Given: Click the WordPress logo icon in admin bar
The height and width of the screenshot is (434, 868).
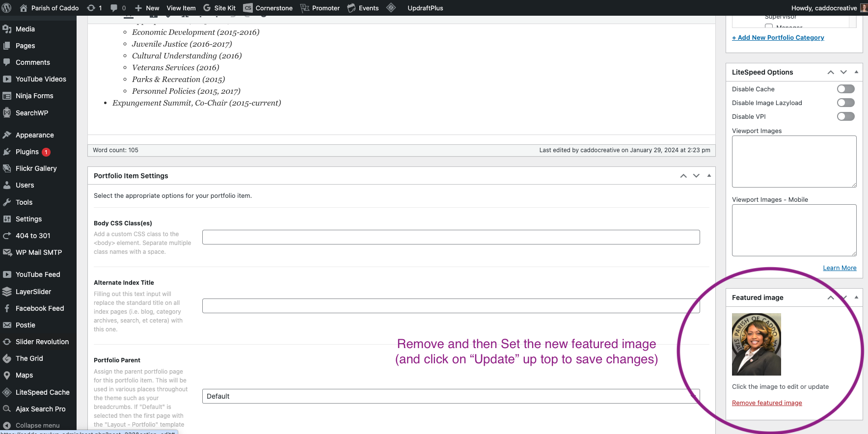Looking at the screenshot, I should [x=7, y=8].
